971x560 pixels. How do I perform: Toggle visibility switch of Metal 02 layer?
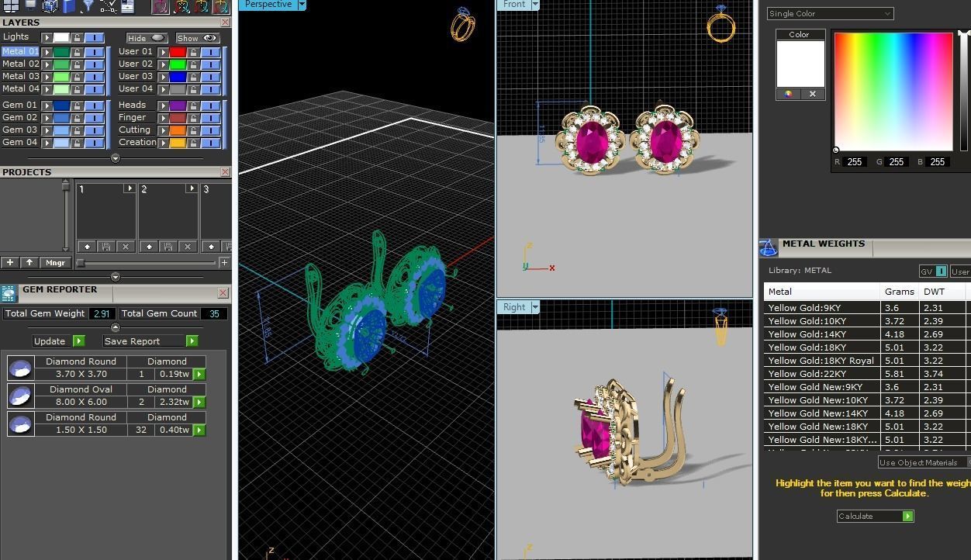coord(94,64)
